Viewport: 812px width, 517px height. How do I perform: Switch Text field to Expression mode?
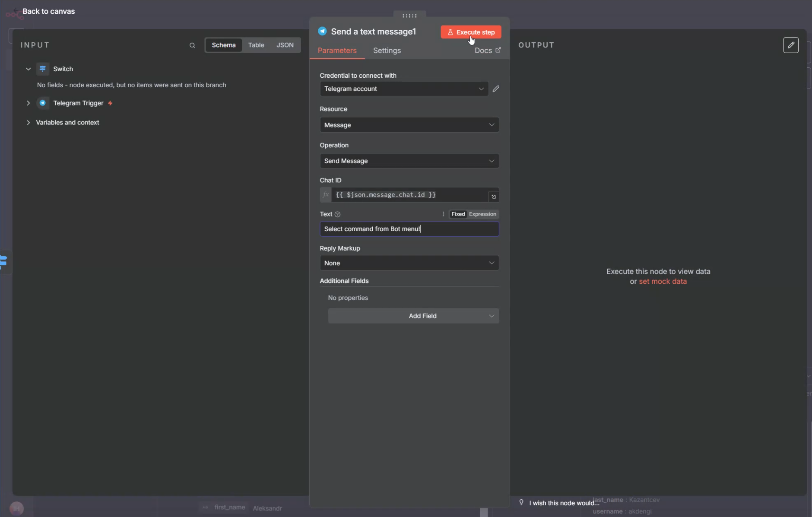[482, 214]
